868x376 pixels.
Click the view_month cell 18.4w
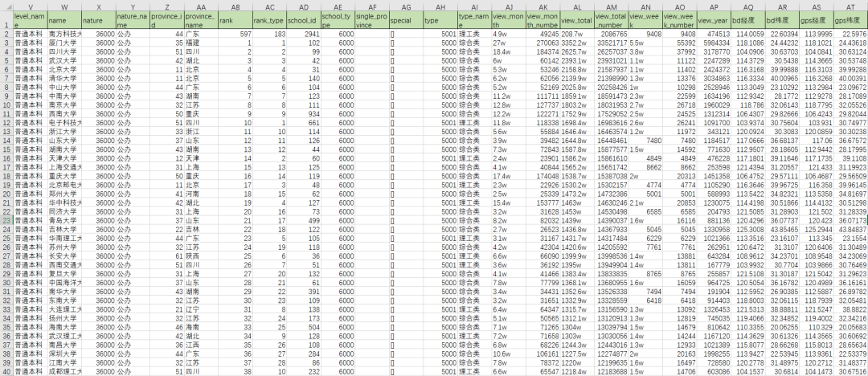508,51
